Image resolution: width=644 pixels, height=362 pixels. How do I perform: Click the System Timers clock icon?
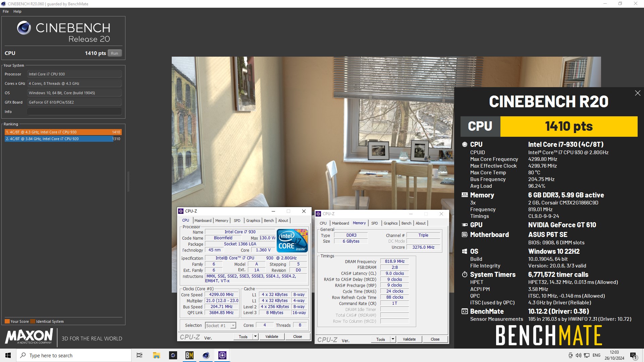point(465,275)
